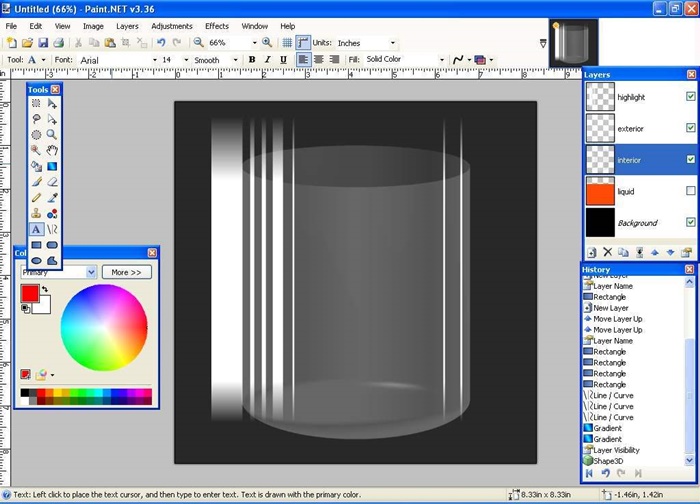700x504 pixels.
Task: Open the File menu
Action: 11,26
